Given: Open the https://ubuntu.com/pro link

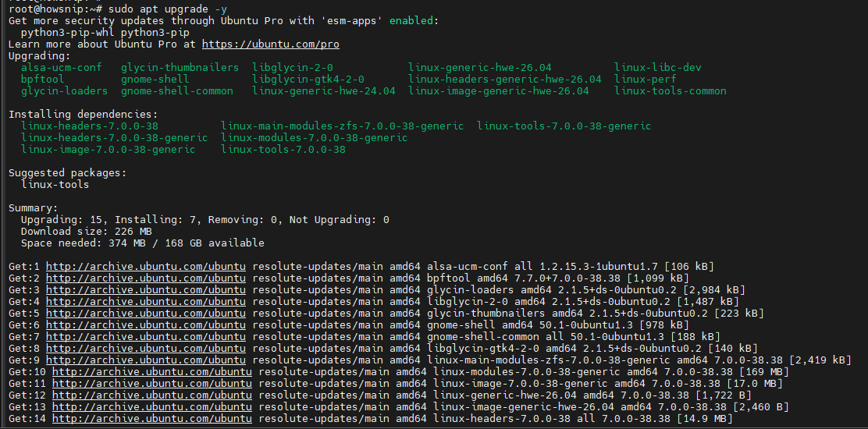Looking at the screenshot, I should (x=271, y=44).
